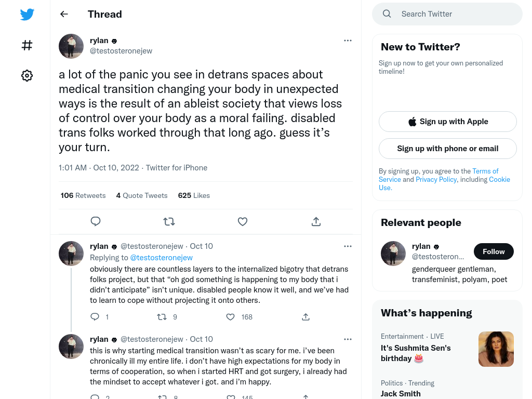532x399 pixels.
Task: Click the Twitter bird logo
Action: (x=27, y=14)
